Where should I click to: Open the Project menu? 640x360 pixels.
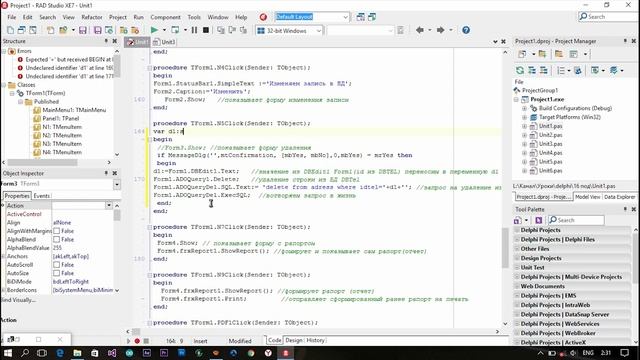click(x=118, y=17)
